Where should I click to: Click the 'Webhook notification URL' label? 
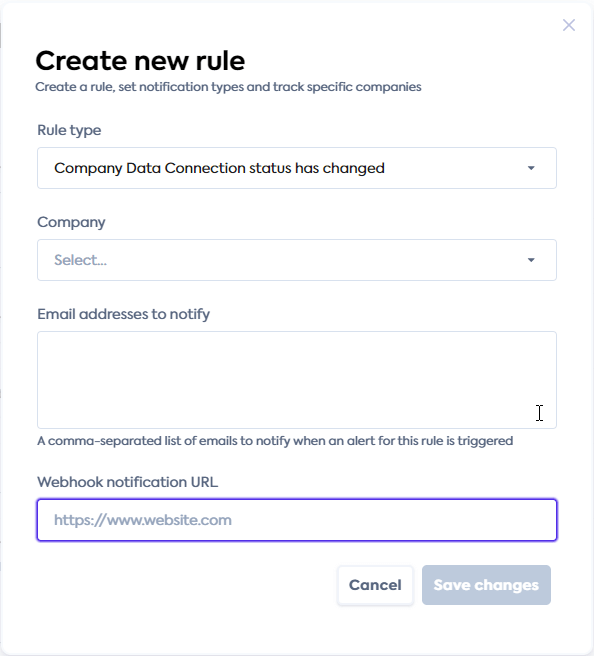128,482
